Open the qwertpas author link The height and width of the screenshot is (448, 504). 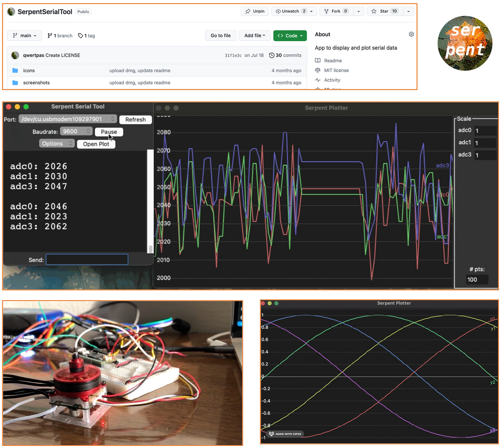(x=34, y=55)
